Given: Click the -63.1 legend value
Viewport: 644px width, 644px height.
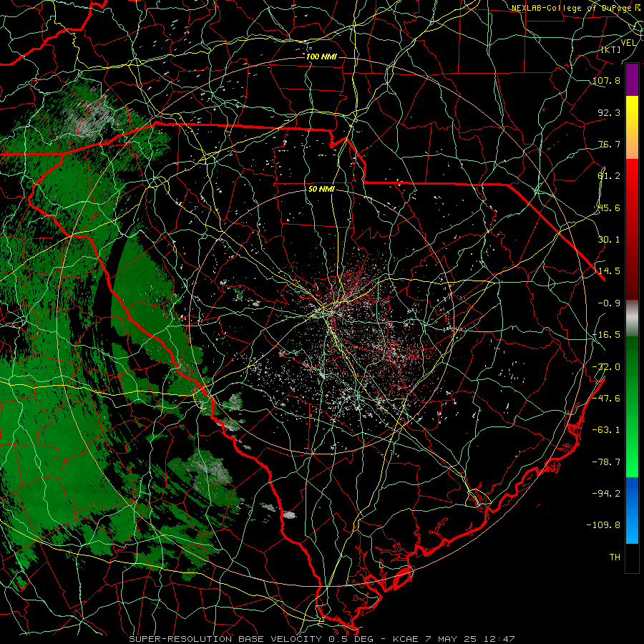Looking at the screenshot, I should pos(606,430).
